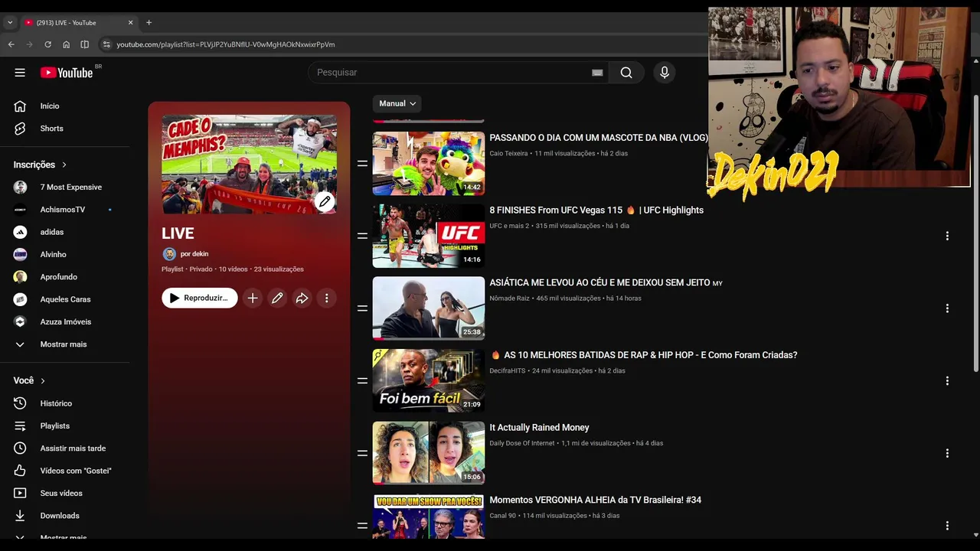Screen dimensions: 980x551
Task: Open options menu for Asiática video
Action: 947,308
